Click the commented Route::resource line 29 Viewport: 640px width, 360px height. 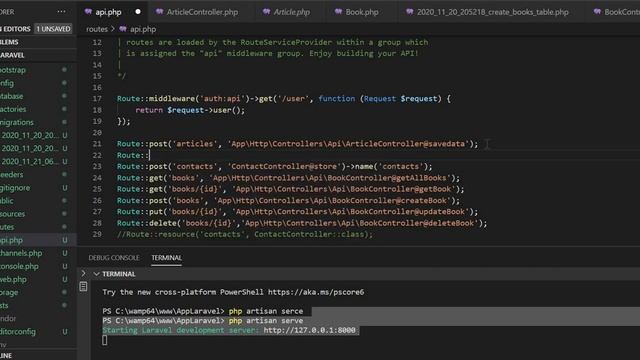(x=245, y=234)
